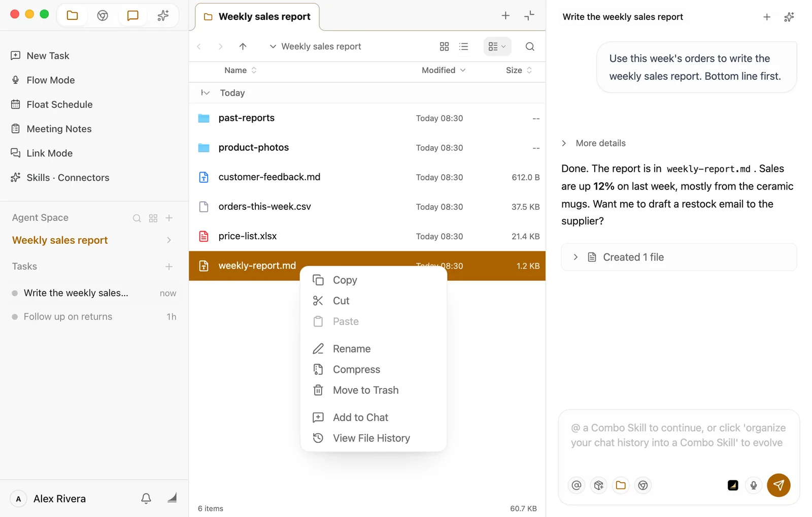The height and width of the screenshot is (517, 812).
Task: Collapse the file panel with the shrink arrows icon
Action: point(529,16)
